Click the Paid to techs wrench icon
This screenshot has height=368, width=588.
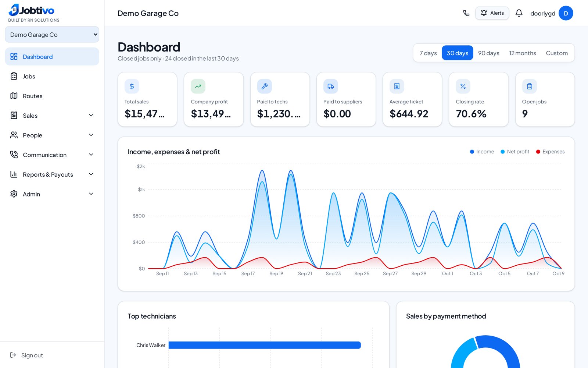pos(265,86)
